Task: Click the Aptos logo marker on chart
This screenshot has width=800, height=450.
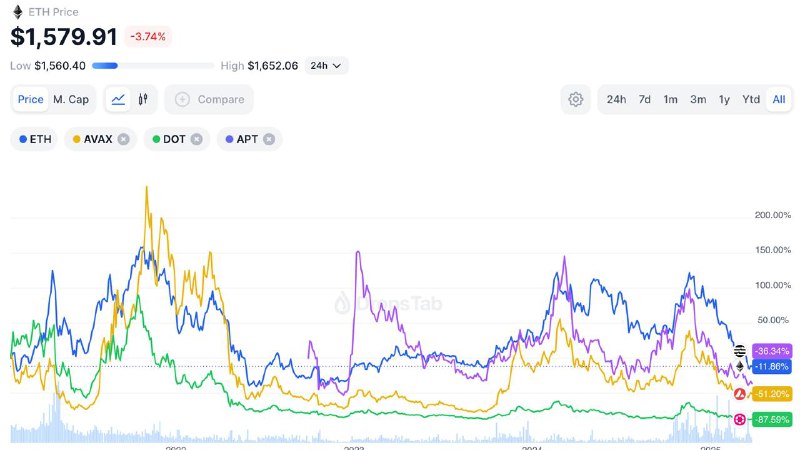Action: [x=740, y=351]
